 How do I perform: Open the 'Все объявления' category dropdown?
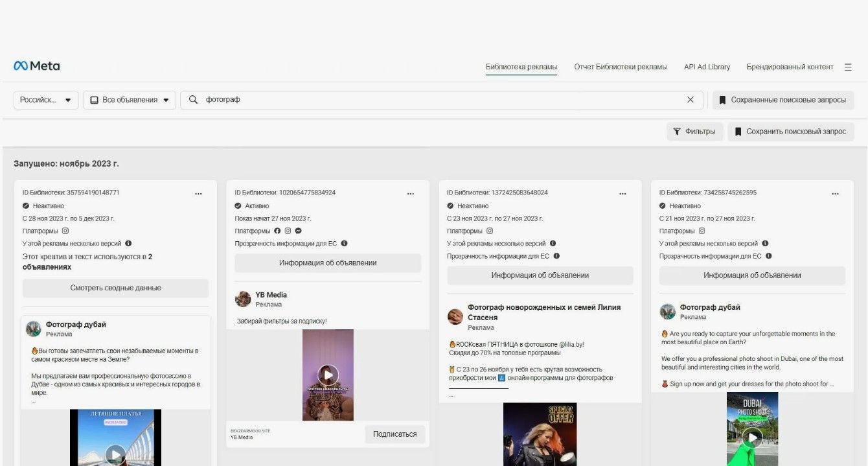(x=130, y=100)
